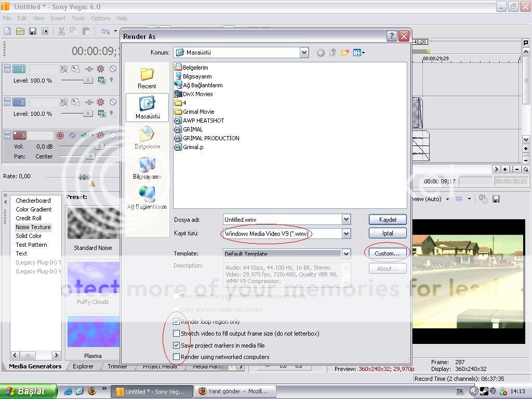Click the Paste clipboard toolbar icon
Screen dimensions: 532x399
pos(86,32)
